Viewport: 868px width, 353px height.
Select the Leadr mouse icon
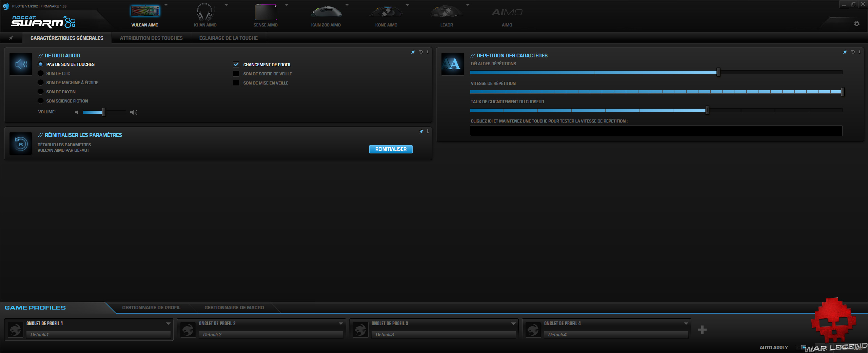click(x=447, y=12)
